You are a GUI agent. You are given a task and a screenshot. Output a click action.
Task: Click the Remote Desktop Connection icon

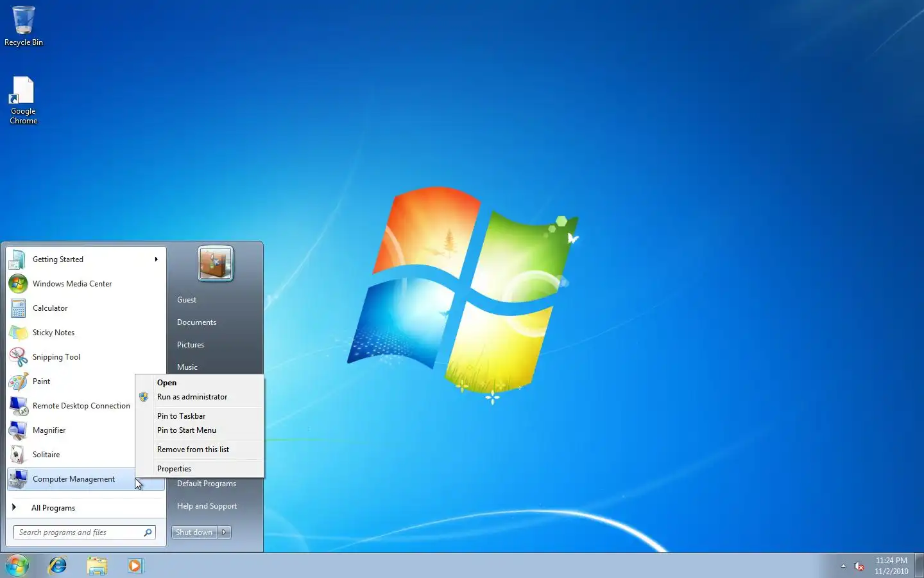(18, 406)
